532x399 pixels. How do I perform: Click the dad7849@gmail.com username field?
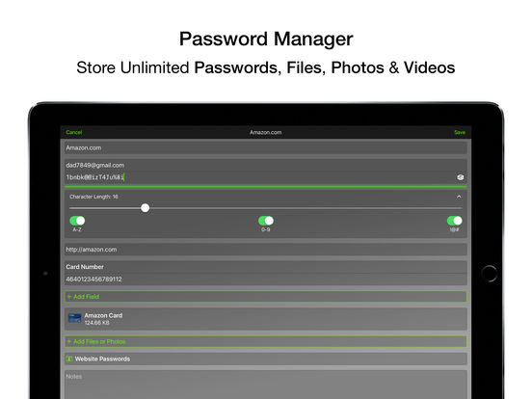(x=266, y=165)
